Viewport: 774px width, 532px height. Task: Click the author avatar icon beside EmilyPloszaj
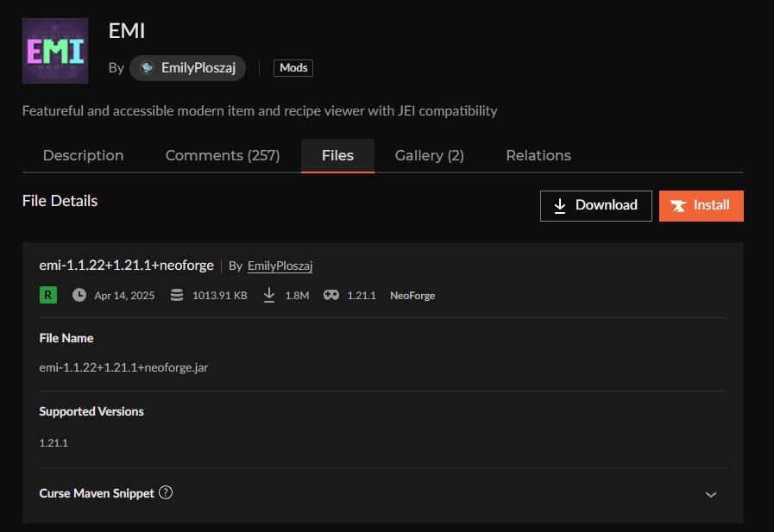[x=147, y=68]
